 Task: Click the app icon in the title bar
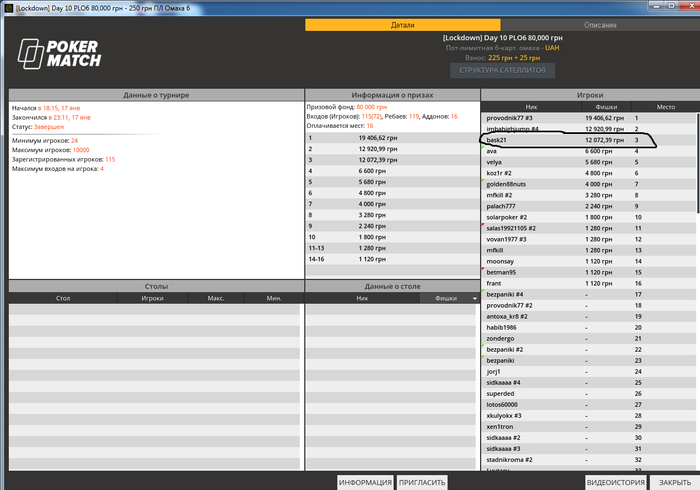(x=8, y=8)
